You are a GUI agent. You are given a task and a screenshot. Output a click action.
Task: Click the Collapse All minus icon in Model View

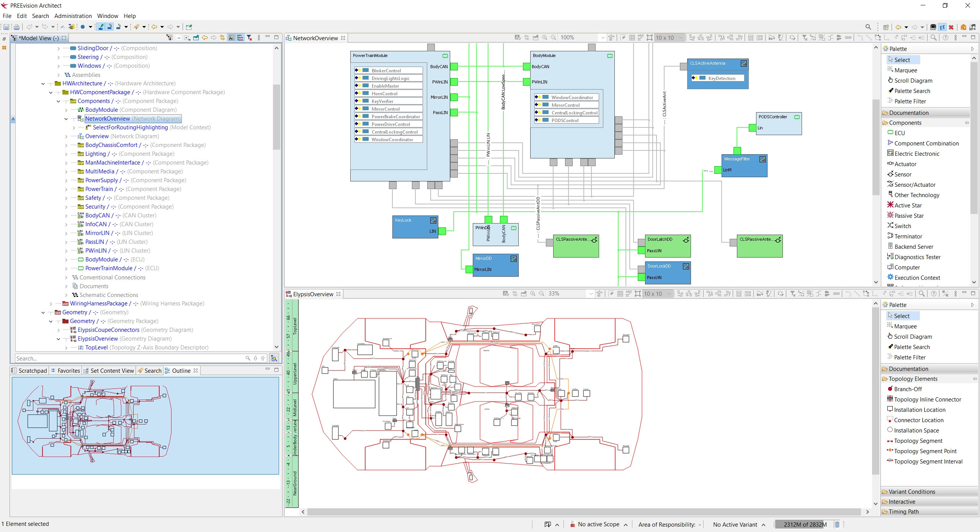click(x=179, y=38)
